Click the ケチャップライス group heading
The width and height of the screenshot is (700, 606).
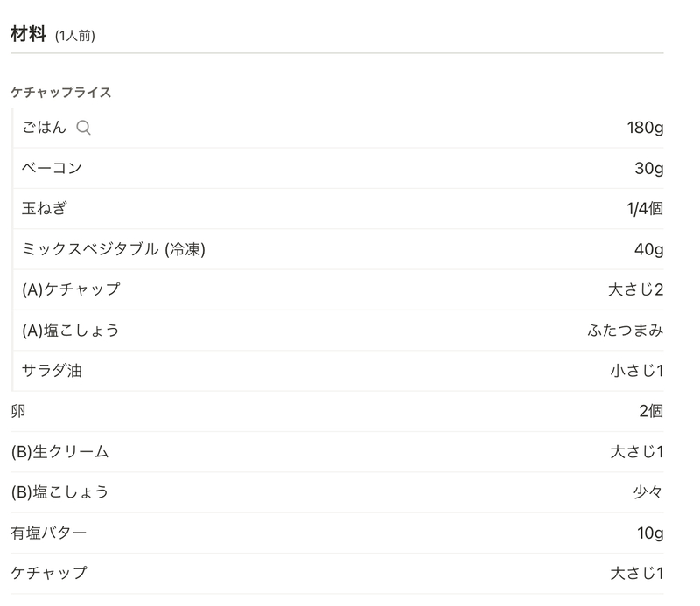coord(61,93)
